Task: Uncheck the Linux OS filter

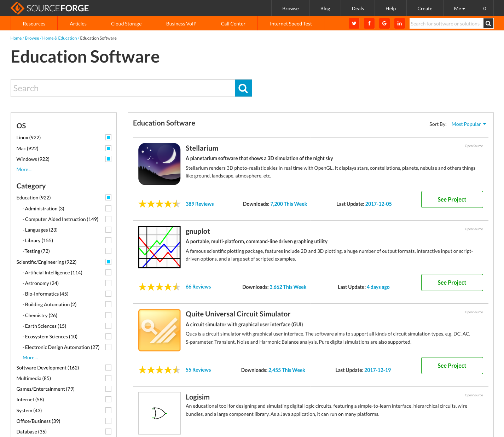Action: click(x=109, y=138)
